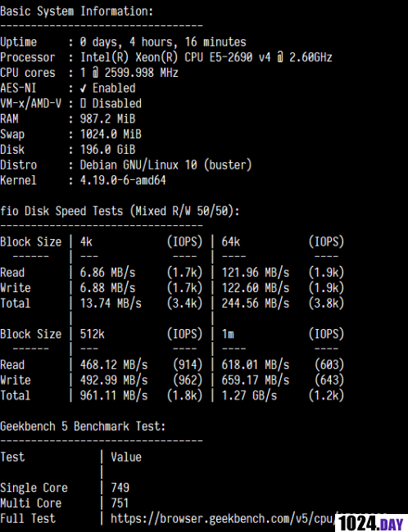Click the Multi Core score 751
The image size is (408, 532).
[120, 503]
